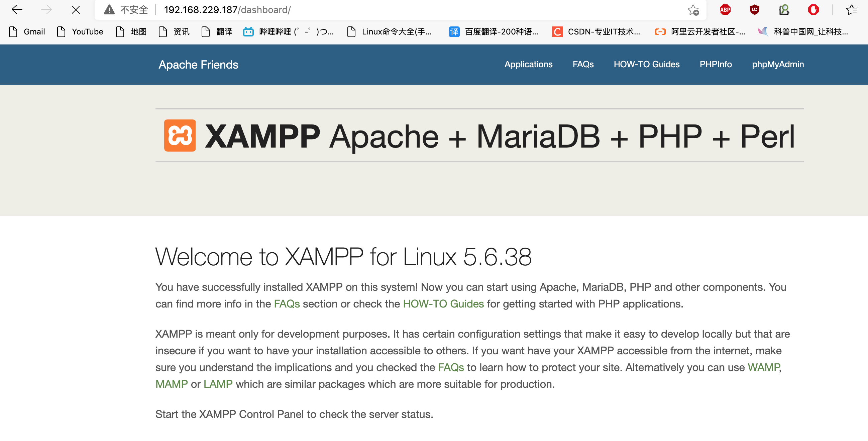The image size is (868, 441).
Task: Open the uBlock Origin shield icon
Action: click(754, 10)
